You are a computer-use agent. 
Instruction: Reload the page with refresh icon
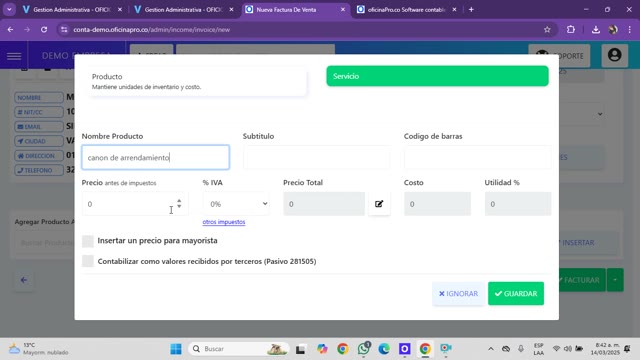(44, 29)
